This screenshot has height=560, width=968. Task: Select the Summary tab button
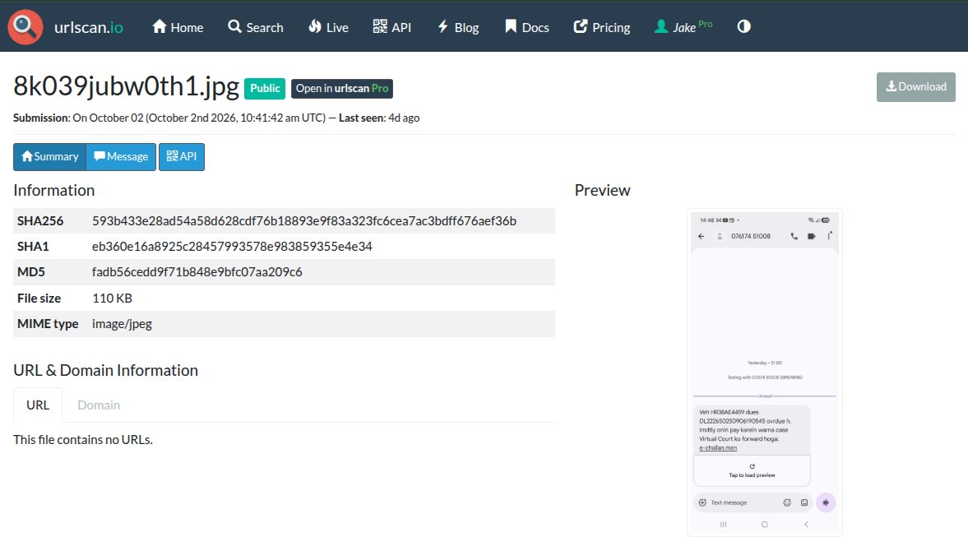pyautogui.click(x=50, y=157)
